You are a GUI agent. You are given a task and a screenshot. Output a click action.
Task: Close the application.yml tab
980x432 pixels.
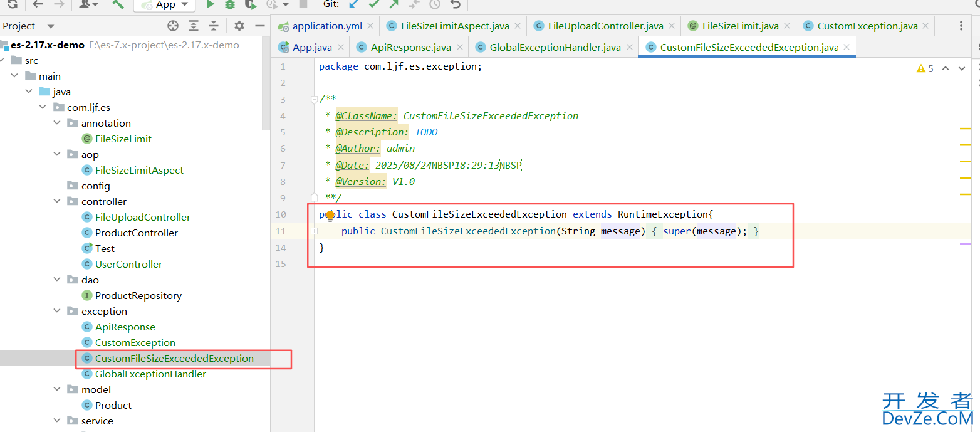point(370,26)
